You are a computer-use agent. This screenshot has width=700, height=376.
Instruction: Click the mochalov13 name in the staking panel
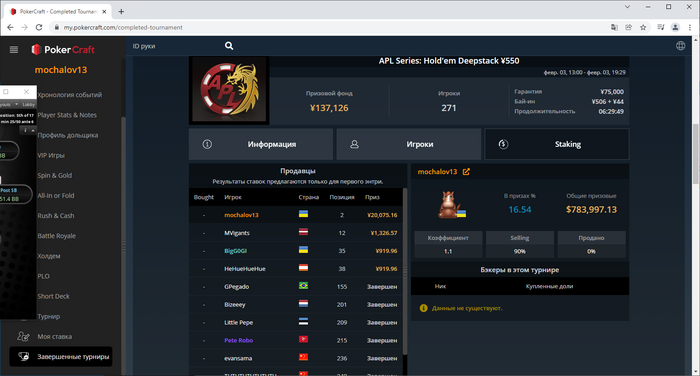click(437, 171)
